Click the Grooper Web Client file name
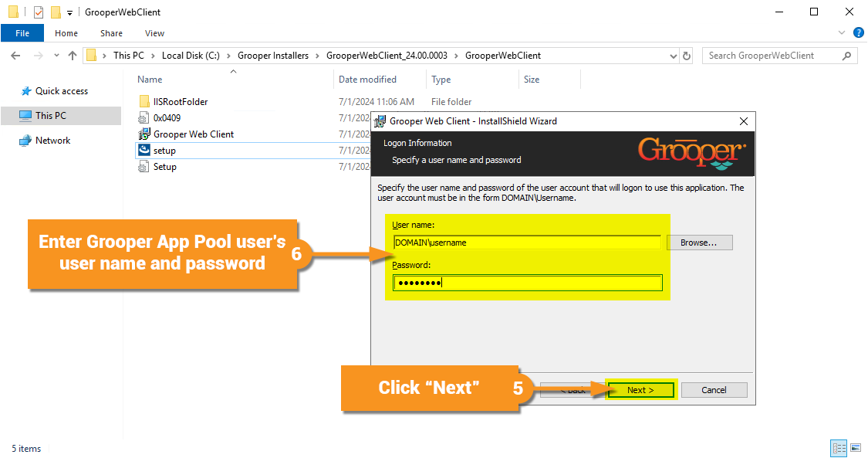Image resolution: width=868 pixels, height=458 pixels. pyautogui.click(x=194, y=134)
